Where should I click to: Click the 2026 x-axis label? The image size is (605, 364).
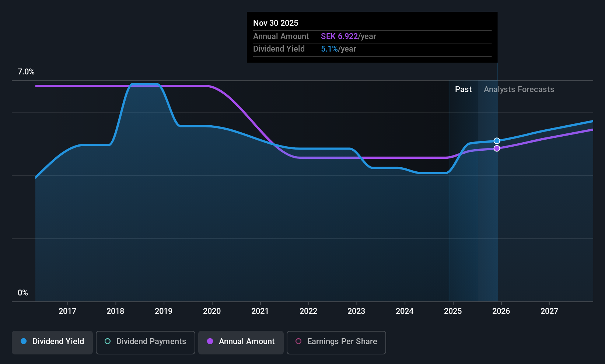click(x=501, y=311)
